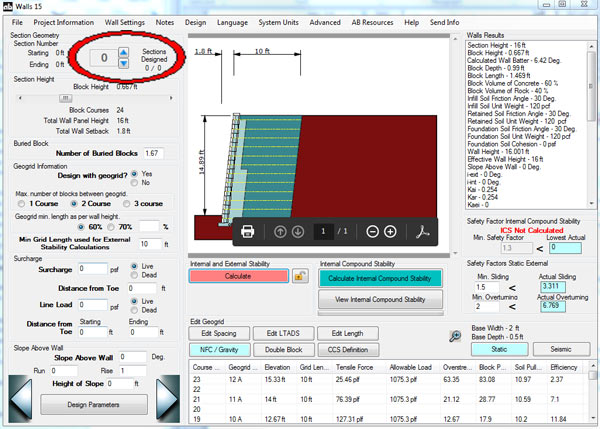Screen dimensions: 600x429
Task: Select 70% geogrid minimum length
Action: (x=111, y=227)
